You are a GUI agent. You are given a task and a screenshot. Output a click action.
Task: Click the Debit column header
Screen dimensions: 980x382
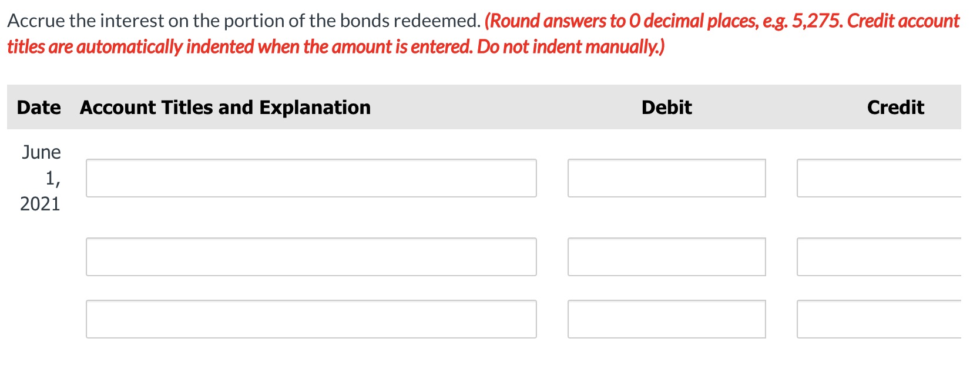[x=666, y=108]
